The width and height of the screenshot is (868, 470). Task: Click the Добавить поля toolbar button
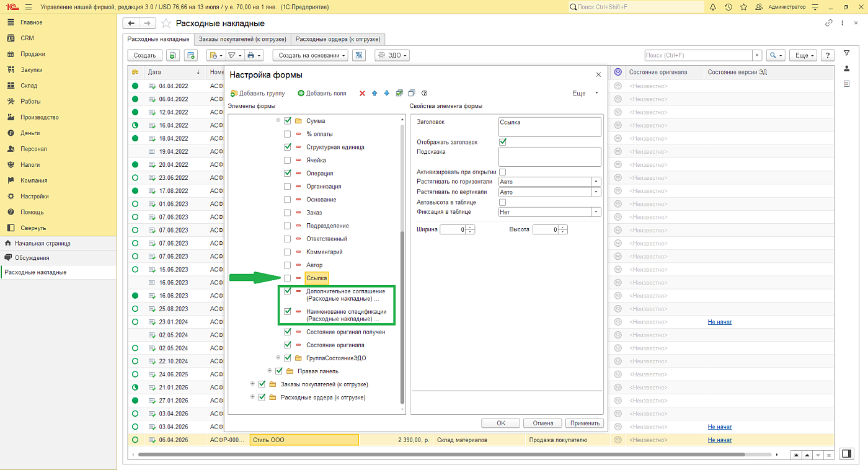(x=322, y=94)
